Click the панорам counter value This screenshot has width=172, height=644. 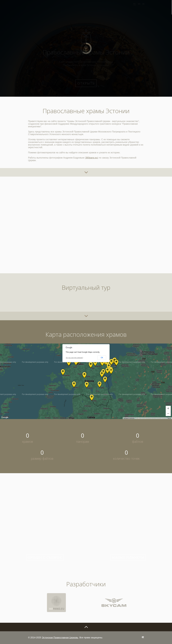pyautogui.click(x=82, y=436)
